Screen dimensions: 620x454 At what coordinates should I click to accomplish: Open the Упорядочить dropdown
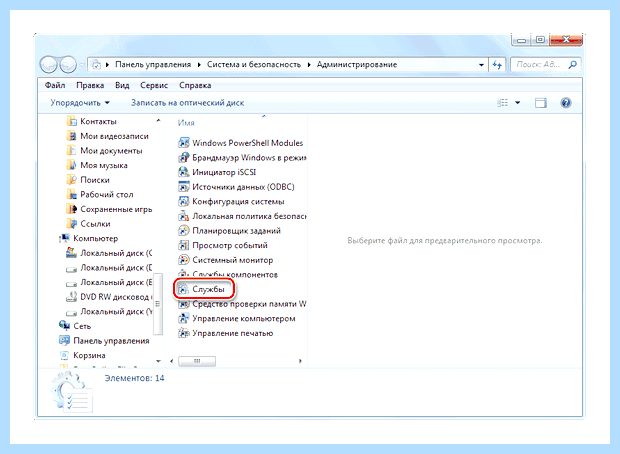coord(79,103)
